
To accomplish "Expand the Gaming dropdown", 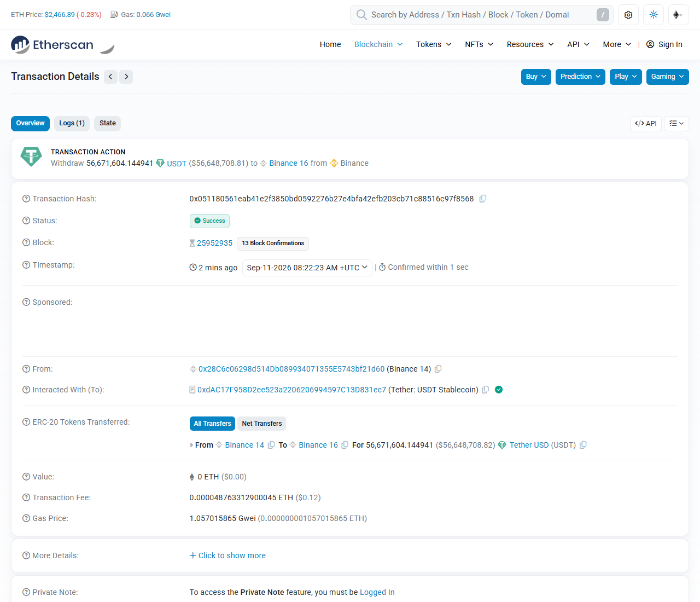I will click(x=668, y=77).
